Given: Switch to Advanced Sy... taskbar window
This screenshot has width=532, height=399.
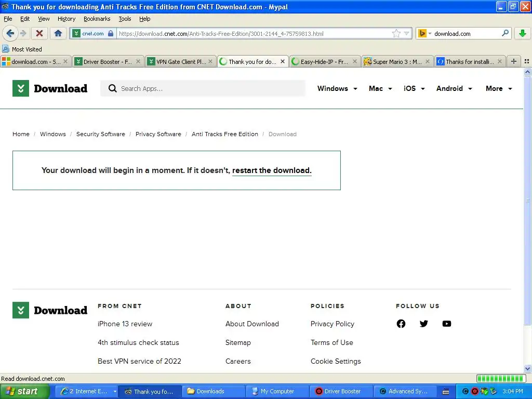Looking at the screenshot, I should (405, 391).
